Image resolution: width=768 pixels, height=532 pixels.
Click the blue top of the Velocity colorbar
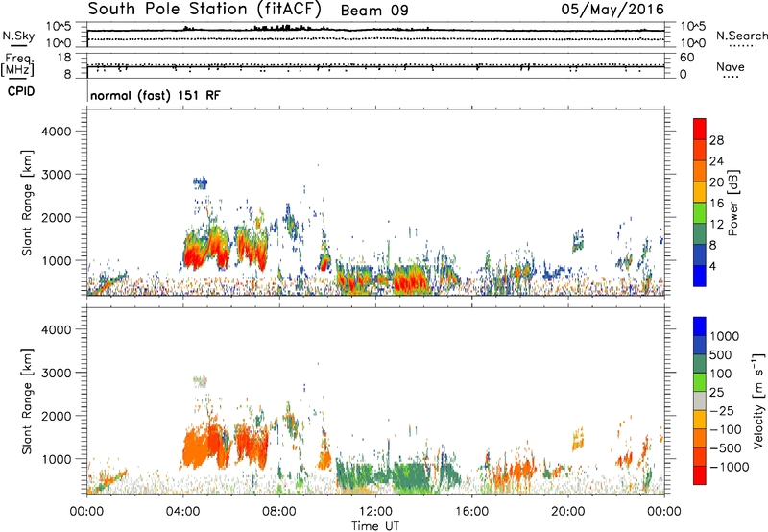pyautogui.click(x=700, y=326)
